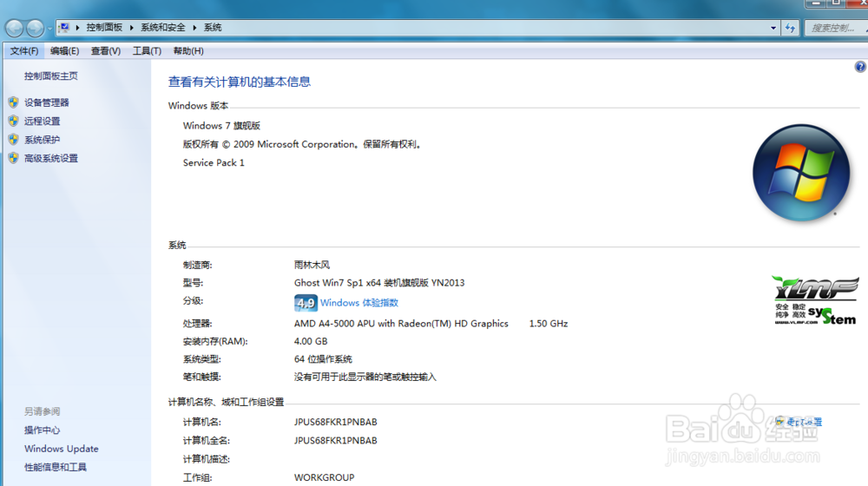Screen dimensions: 868x486
Task: Open 性能信息和工具 link
Action: (56, 467)
